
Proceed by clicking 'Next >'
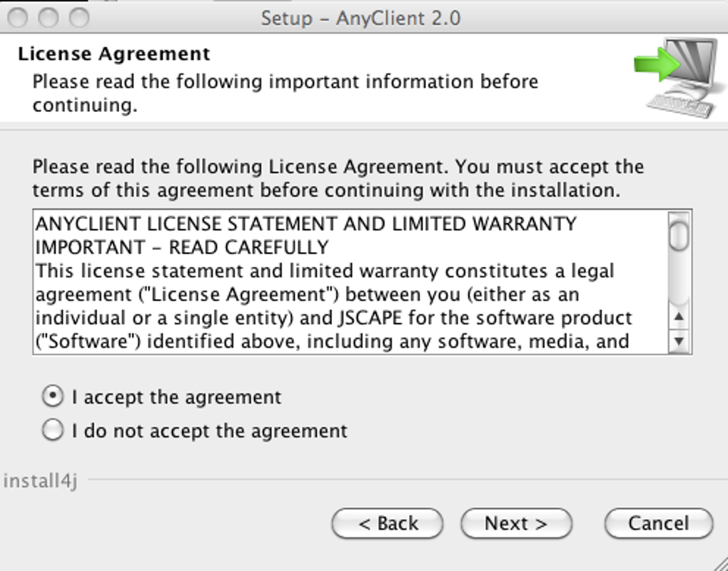[x=516, y=523]
